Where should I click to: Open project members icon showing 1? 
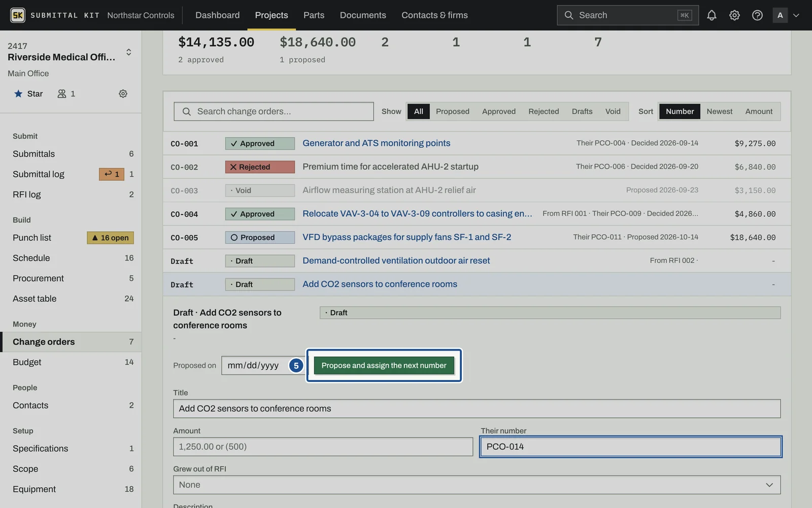pyautogui.click(x=66, y=94)
